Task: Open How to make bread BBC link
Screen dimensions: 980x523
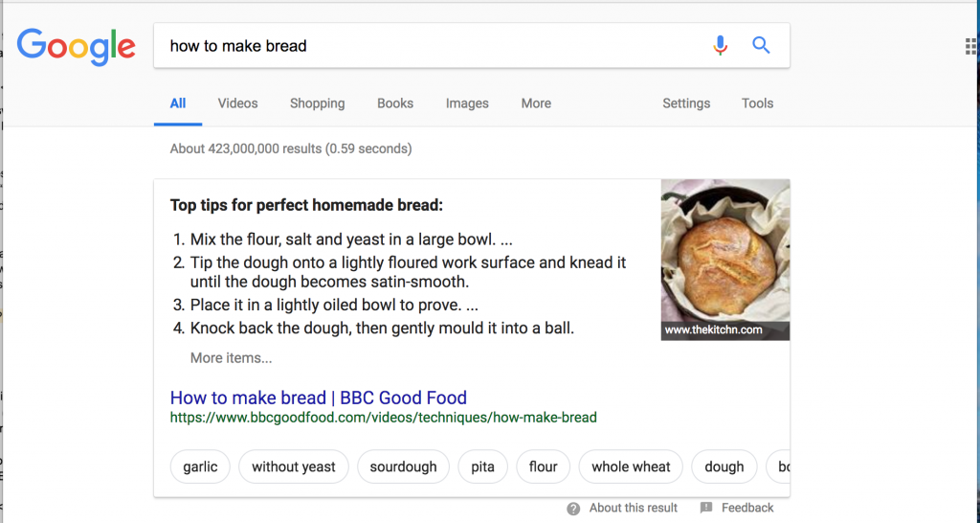Action: click(x=318, y=398)
